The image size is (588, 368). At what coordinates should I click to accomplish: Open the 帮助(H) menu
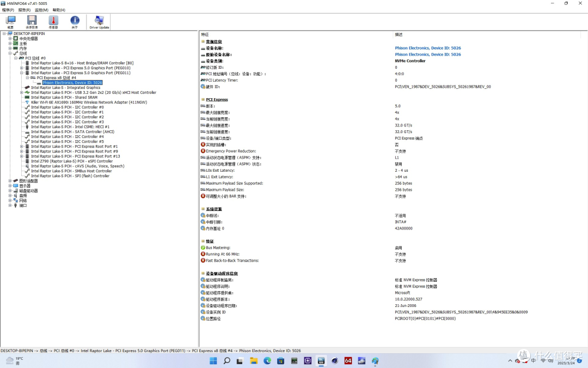(x=59, y=10)
